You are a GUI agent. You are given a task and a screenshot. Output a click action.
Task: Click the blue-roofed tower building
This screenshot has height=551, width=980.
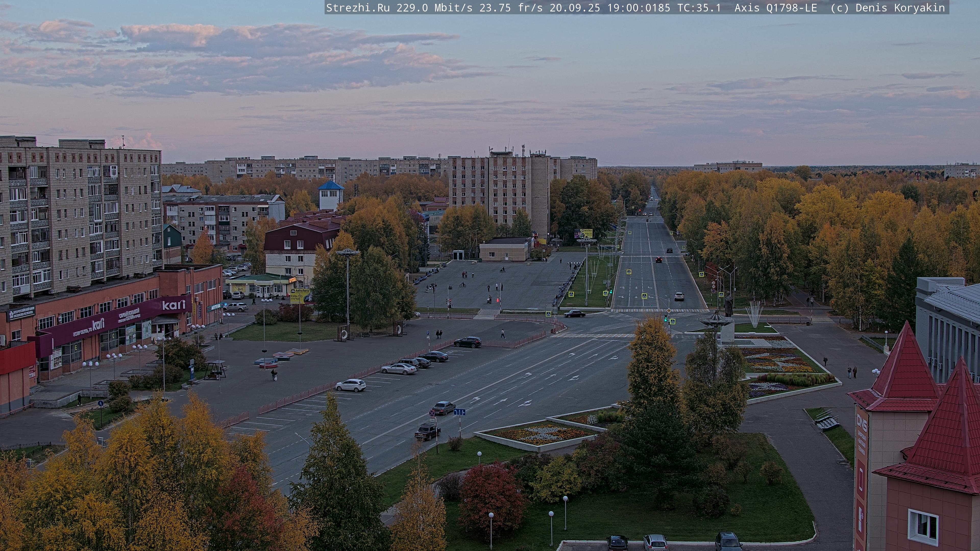[330, 195]
